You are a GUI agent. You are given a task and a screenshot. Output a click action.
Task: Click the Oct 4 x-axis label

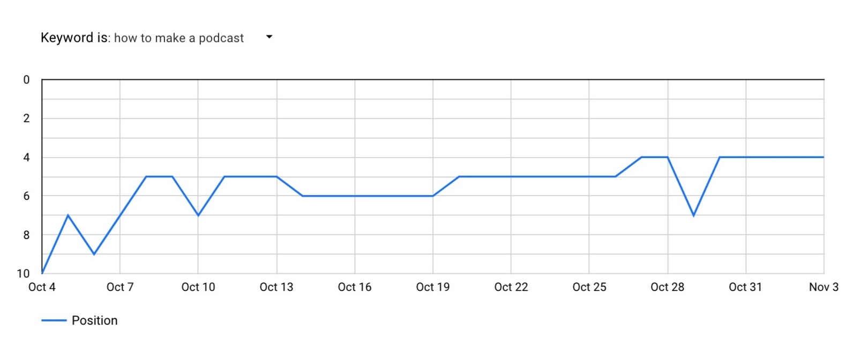coord(42,287)
